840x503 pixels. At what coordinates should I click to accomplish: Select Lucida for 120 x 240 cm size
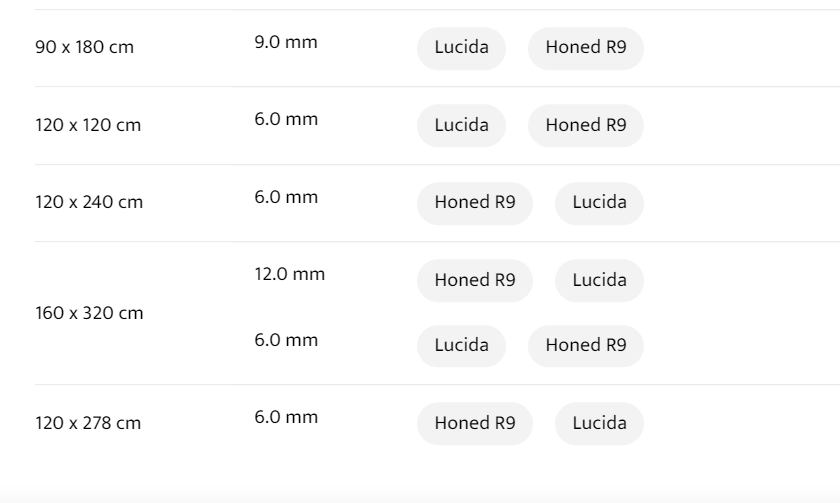coord(599,203)
